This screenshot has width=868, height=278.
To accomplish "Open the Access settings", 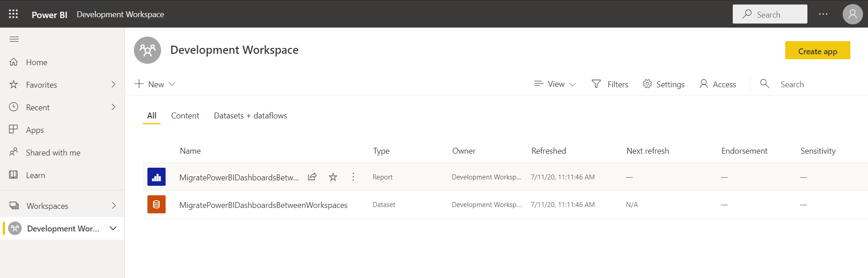I will 718,84.
